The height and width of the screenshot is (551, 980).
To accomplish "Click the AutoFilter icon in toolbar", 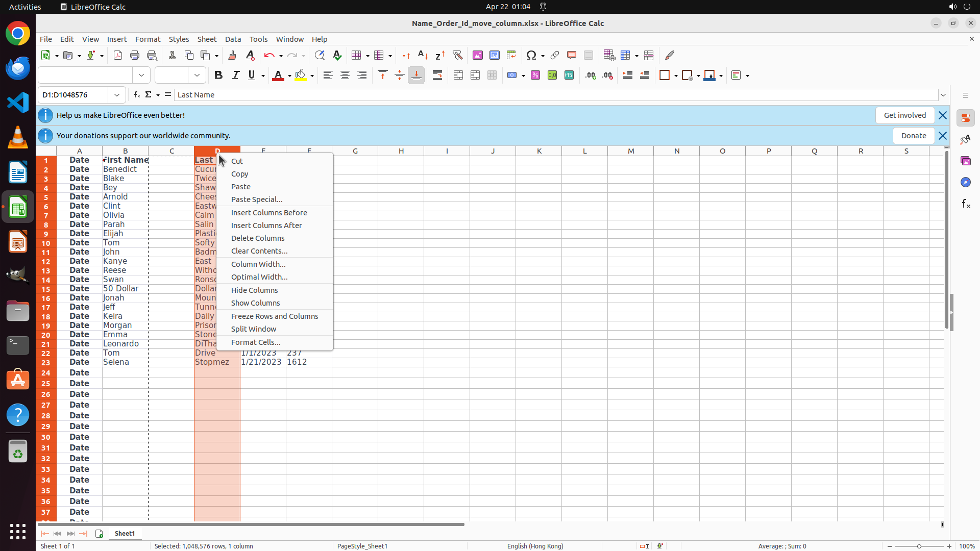I will (x=457, y=55).
